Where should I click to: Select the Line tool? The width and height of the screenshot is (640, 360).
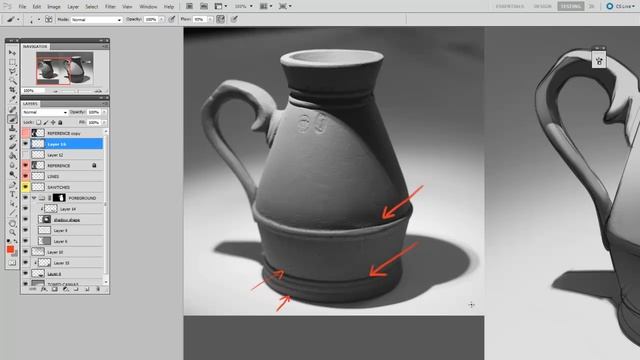click(x=12, y=213)
